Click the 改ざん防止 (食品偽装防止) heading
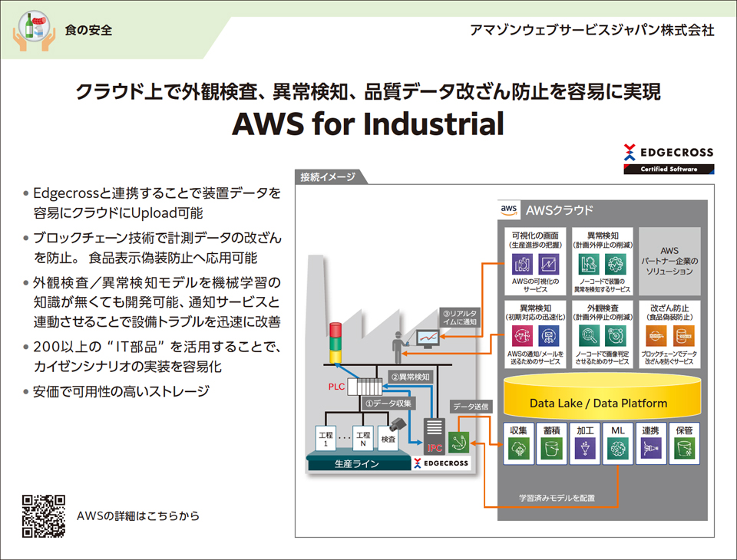 coord(669,312)
